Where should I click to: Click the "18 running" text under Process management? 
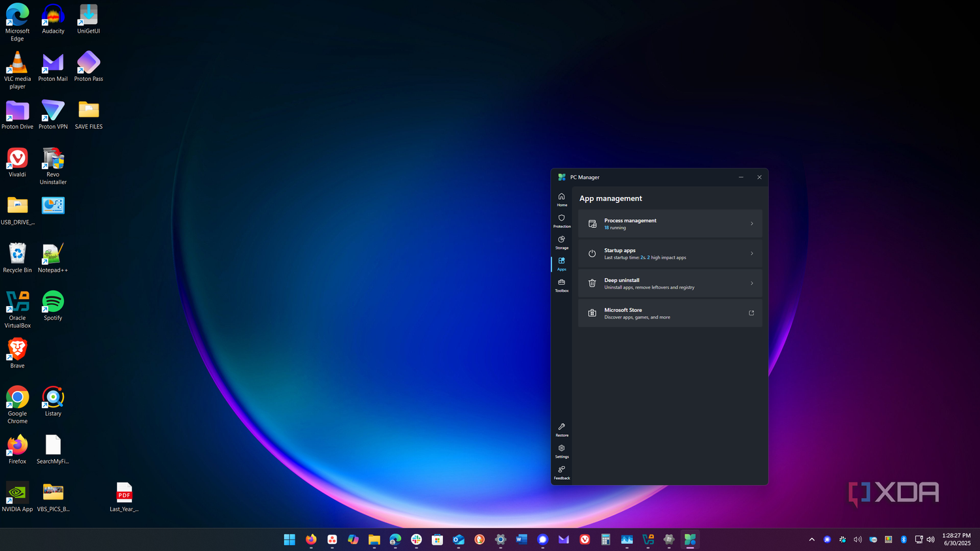pos(615,228)
